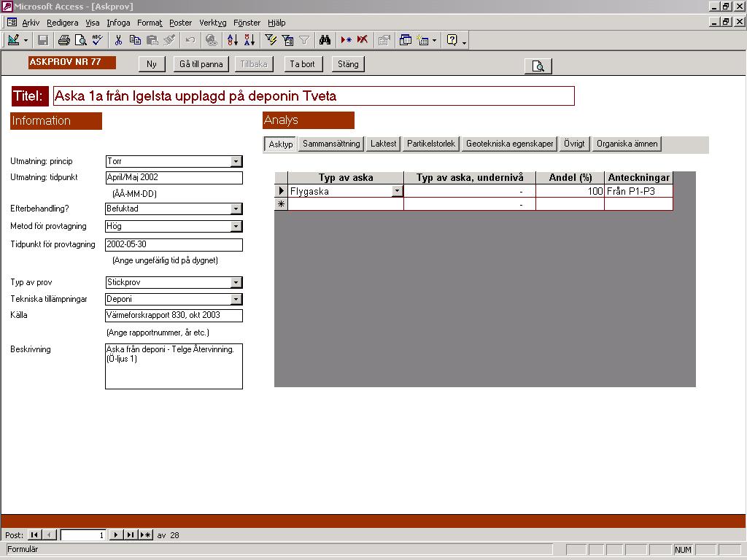
Task: Open dropdown arrow next to New Object icon
Action: pyautogui.click(x=434, y=41)
